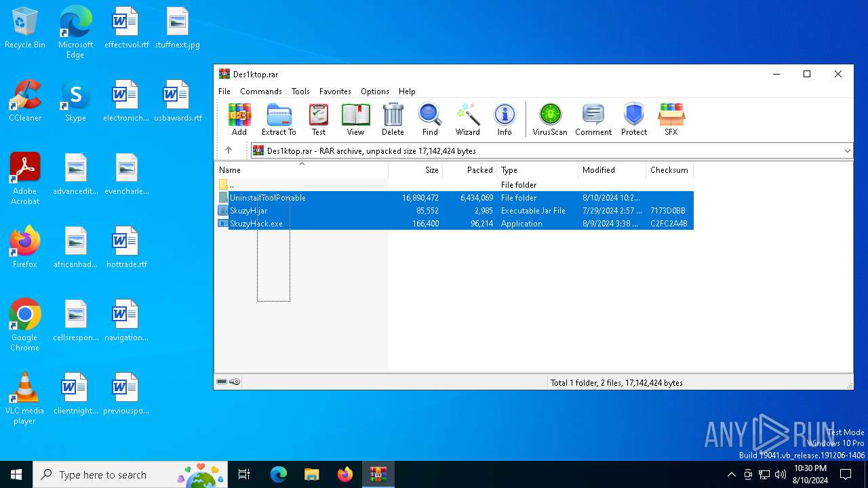Click the Delete trash icon
Image resolution: width=868 pixels, height=488 pixels.
(x=393, y=119)
